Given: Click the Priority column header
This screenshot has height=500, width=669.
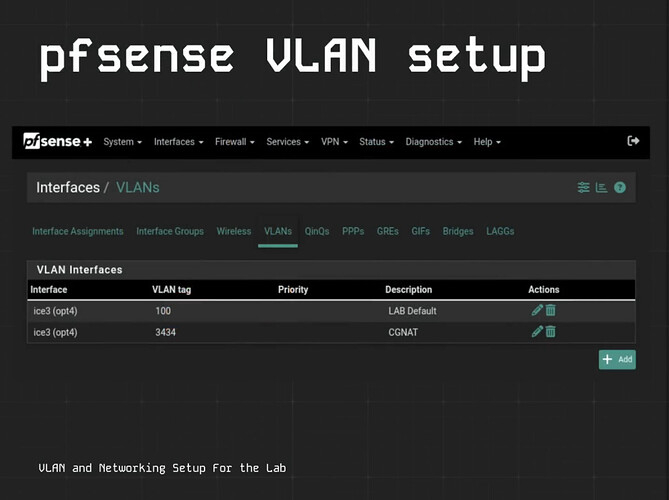Looking at the screenshot, I should point(293,290).
